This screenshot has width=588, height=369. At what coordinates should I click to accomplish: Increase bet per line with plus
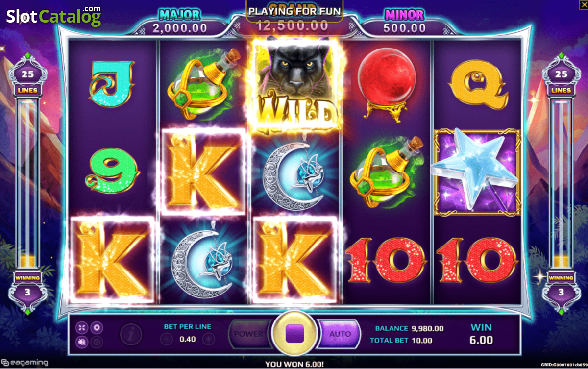click(209, 339)
